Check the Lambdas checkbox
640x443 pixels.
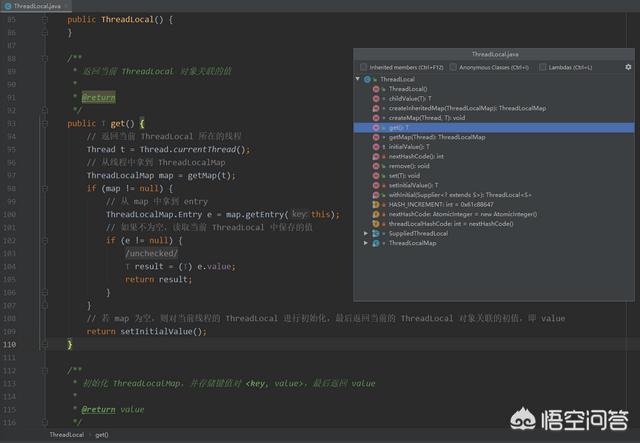coord(542,67)
